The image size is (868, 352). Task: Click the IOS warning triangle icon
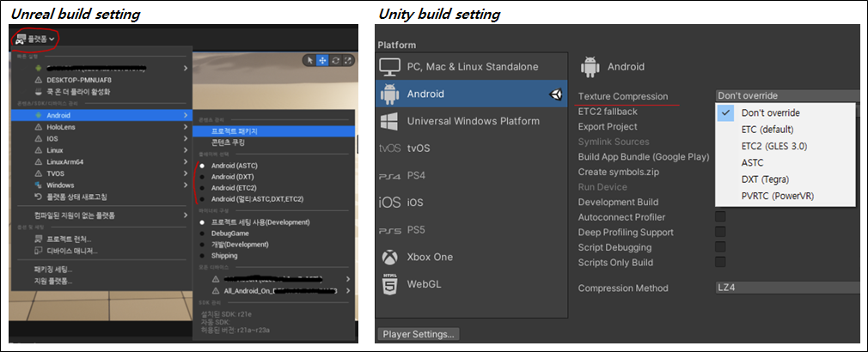coord(38,139)
